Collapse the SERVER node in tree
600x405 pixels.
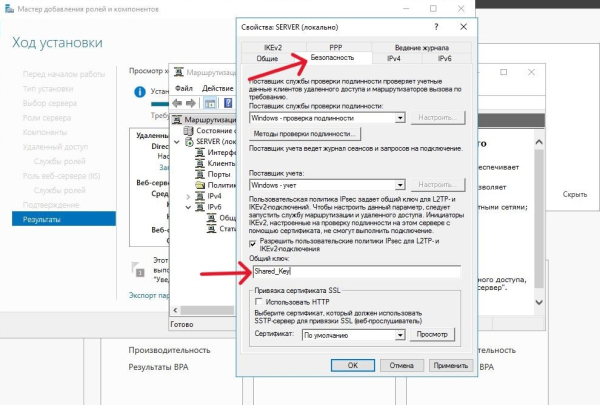[177, 142]
